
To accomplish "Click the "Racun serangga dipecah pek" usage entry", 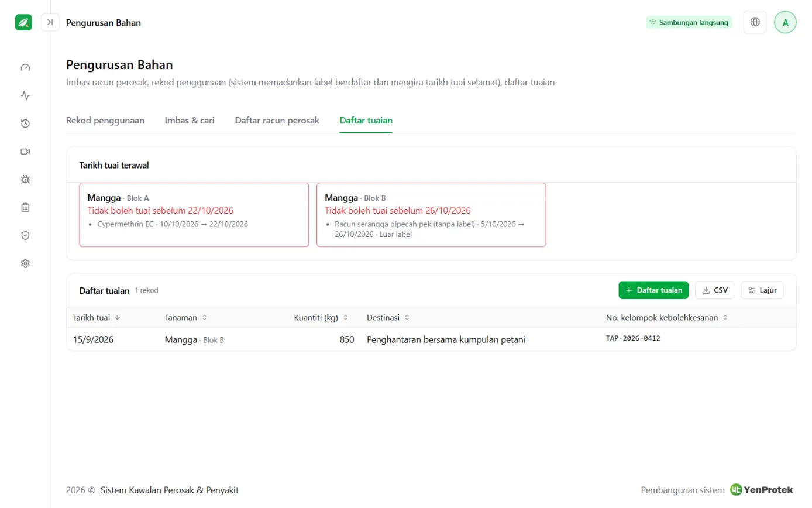I will (x=429, y=229).
